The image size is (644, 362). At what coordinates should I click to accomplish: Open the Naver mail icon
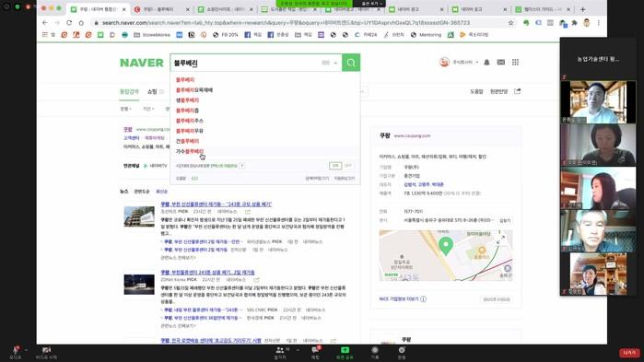click(x=500, y=63)
